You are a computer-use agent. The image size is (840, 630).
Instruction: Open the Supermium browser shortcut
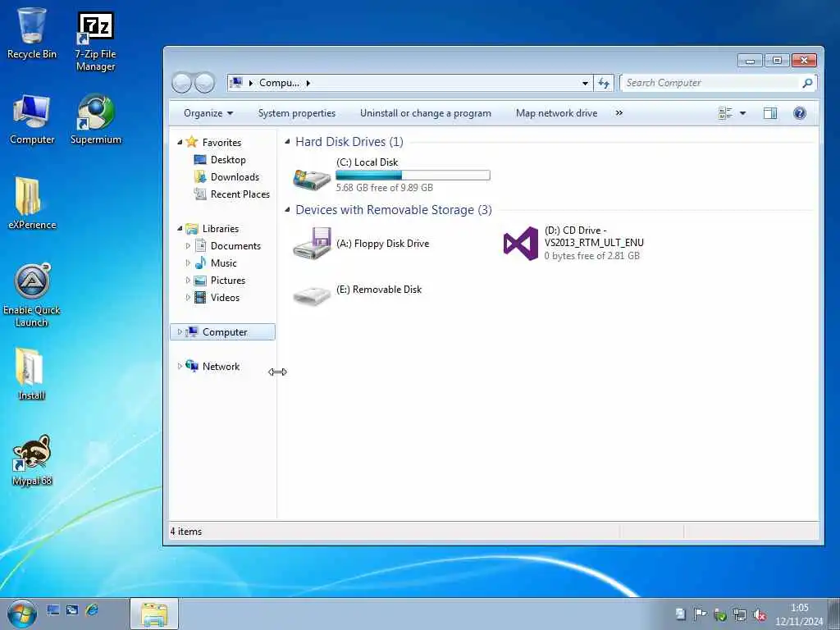click(x=95, y=119)
